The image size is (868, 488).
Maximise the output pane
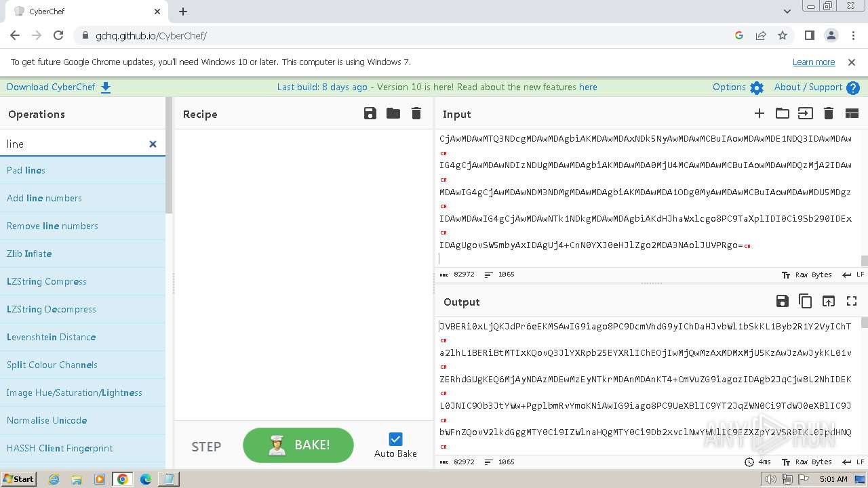(852, 301)
